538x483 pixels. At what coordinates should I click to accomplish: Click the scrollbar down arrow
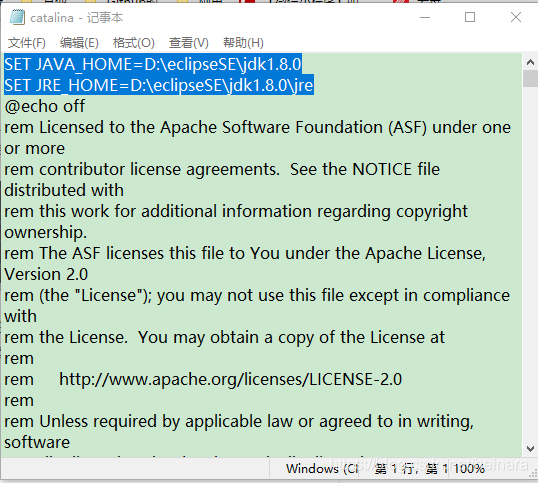click(530, 449)
